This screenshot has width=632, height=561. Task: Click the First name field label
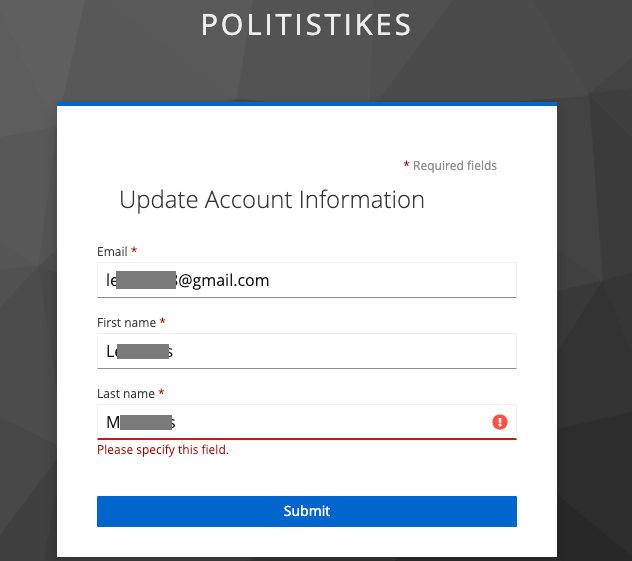(127, 322)
